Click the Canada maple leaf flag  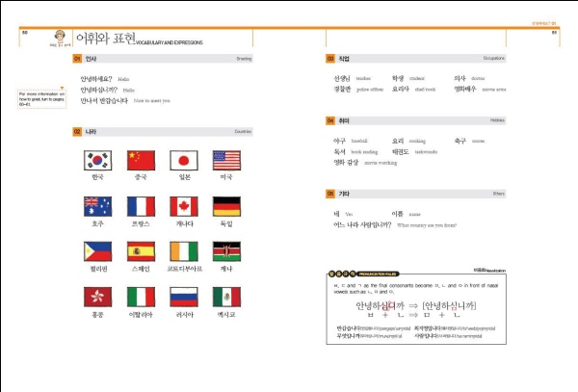tap(183, 206)
